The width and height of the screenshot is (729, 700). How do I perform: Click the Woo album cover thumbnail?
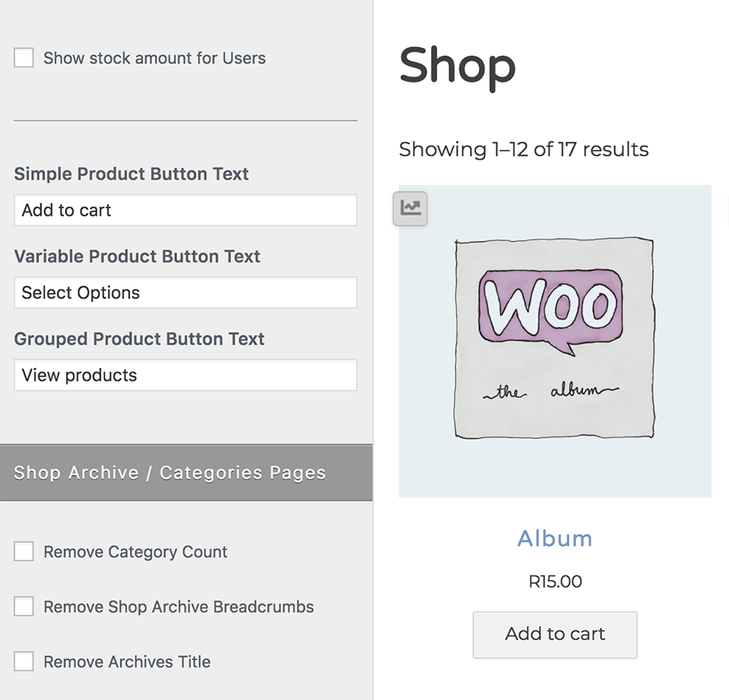555,340
